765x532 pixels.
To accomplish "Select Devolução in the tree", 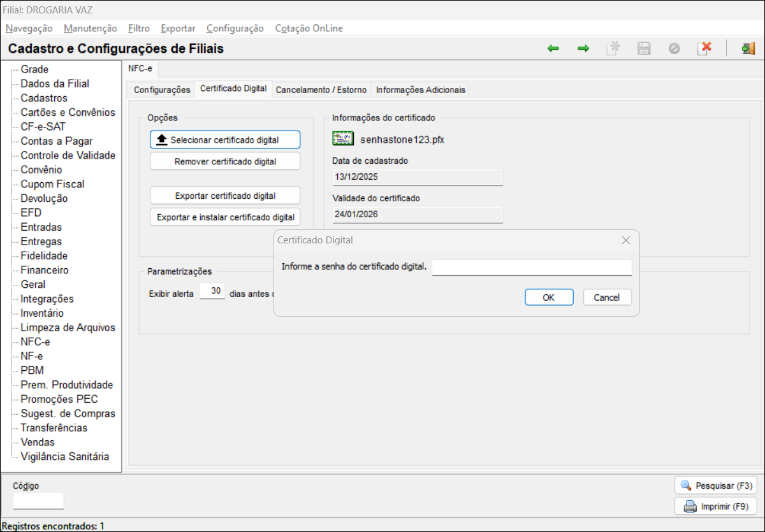I will pyautogui.click(x=44, y=198).
